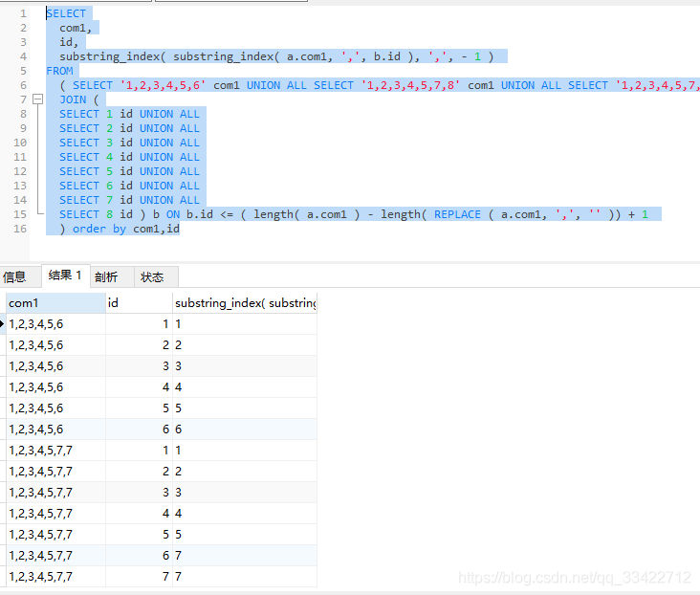Switch to the 结果 1 tab
This screenshot has height=595, width=700.
click(x=66, y=275)
